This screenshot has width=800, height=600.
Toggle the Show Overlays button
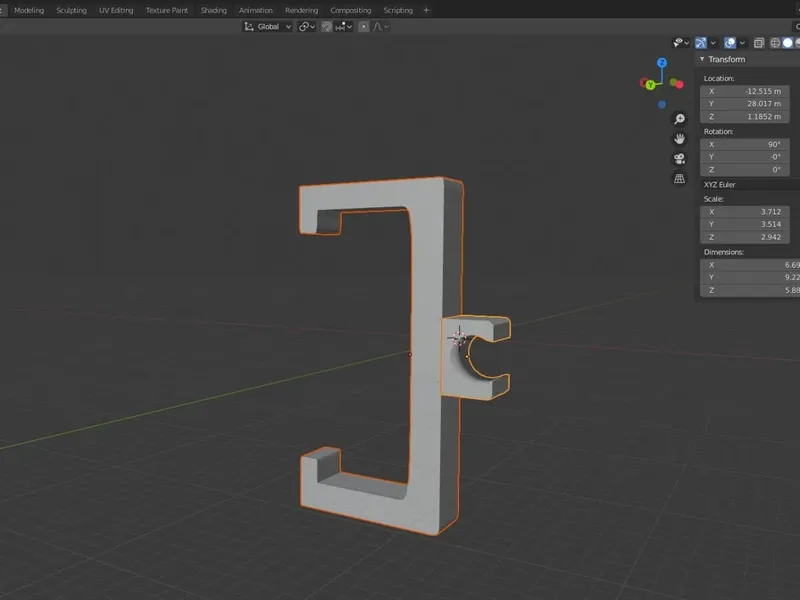730,43
